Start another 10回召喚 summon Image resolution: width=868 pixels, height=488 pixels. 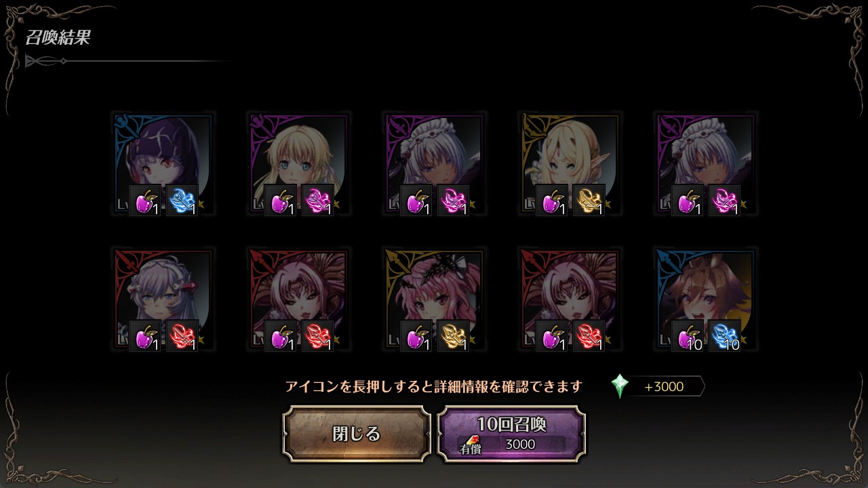511,434
